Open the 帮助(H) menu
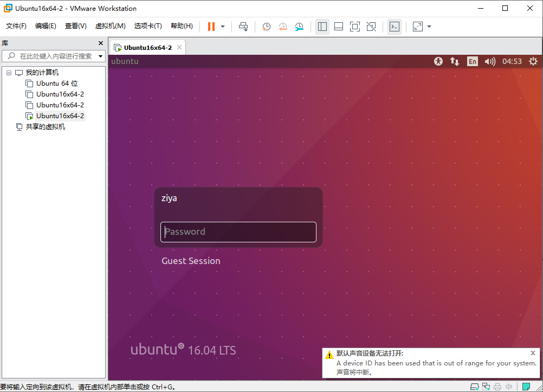The width and height of the screenshot is (543, 392). [x=182, y=26]
